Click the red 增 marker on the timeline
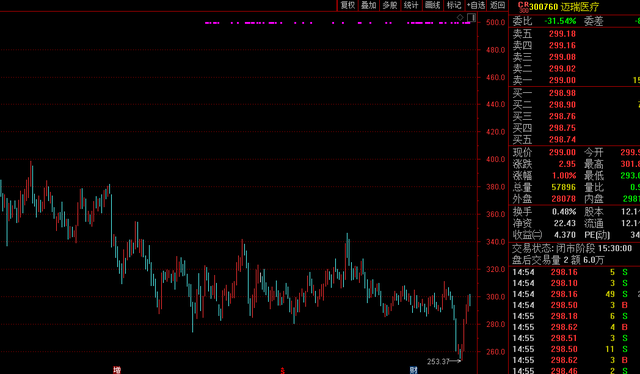 click(117, 370)
